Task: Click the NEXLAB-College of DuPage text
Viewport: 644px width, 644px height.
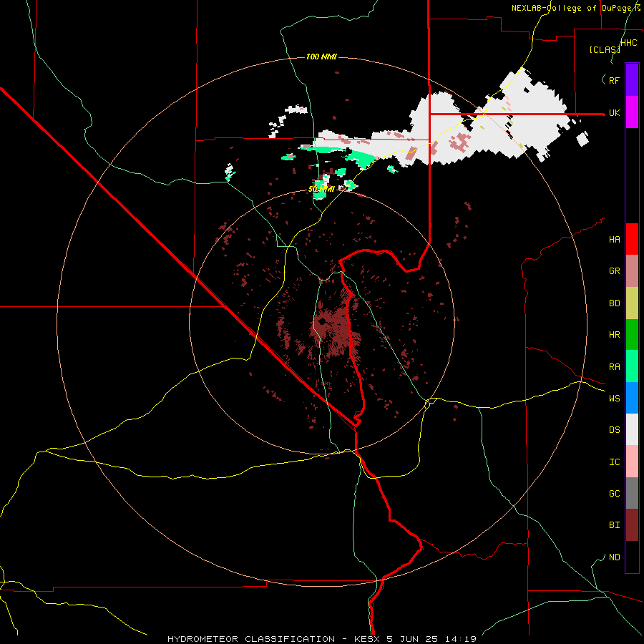Action: pyautogui.click(x=572, y=8)
